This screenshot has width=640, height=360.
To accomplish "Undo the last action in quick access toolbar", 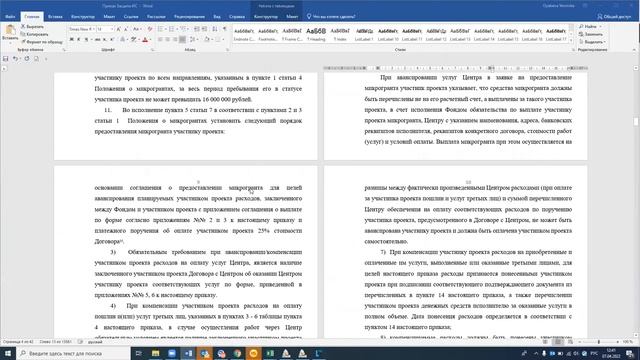I will pyautogui.click(x=15, y=59).
